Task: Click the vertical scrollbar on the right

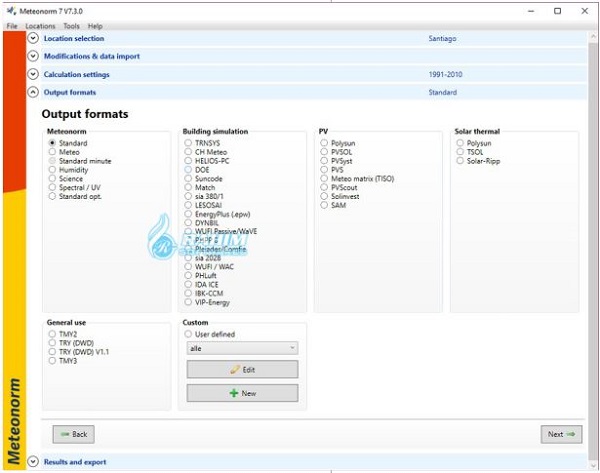Action: (593, 250)
